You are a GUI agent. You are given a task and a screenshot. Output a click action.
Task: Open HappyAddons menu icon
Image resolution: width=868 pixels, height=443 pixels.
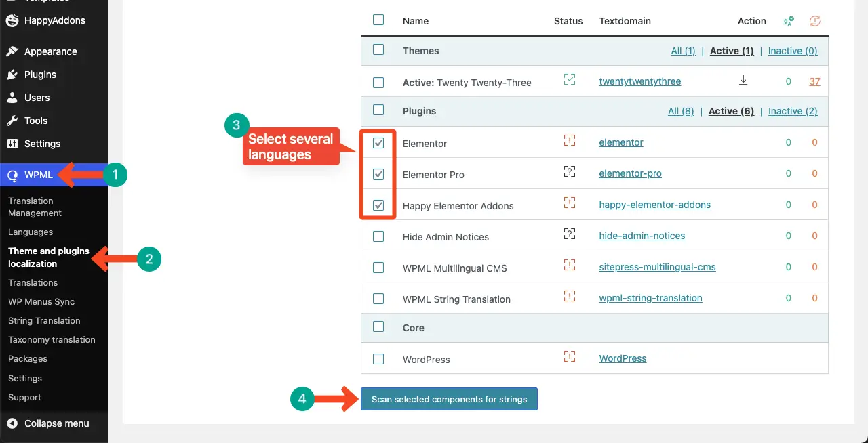pos(12,21)
